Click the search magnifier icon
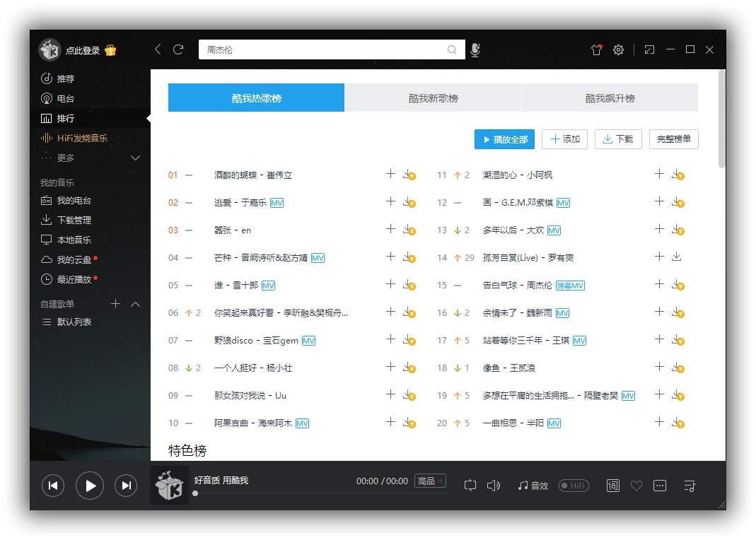 click(x=452, y=49)
